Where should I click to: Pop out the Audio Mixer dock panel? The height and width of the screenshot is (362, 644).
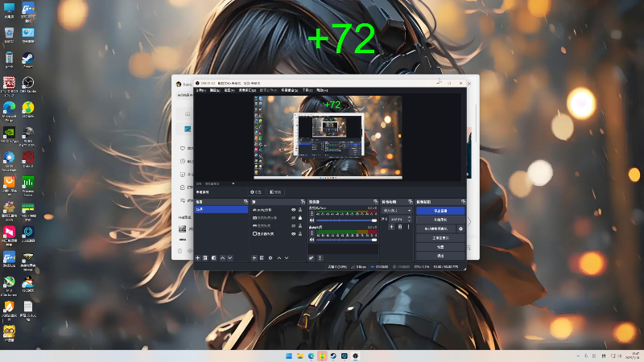[375, 202]
